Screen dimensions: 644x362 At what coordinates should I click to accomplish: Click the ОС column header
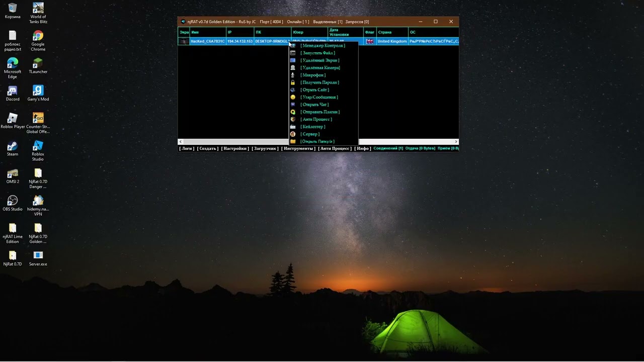pyautogui.click(x=433, y=32)
